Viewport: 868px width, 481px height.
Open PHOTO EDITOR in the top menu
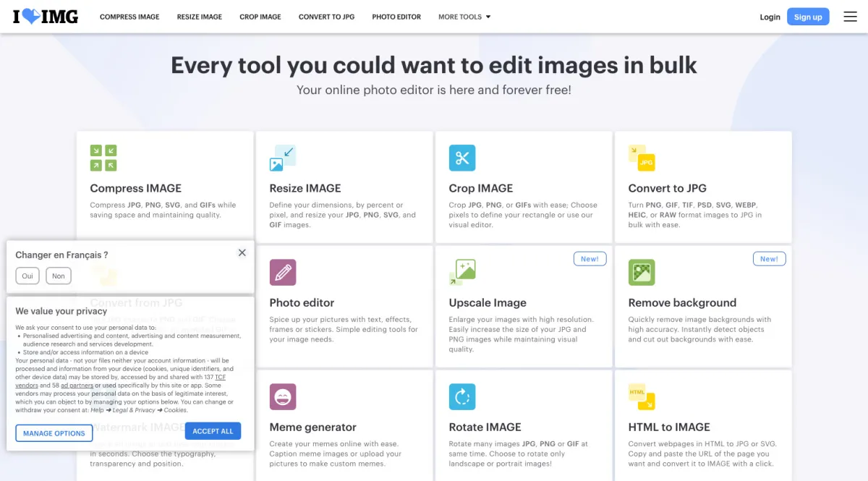pyautogui.click(x=396, y=17)
